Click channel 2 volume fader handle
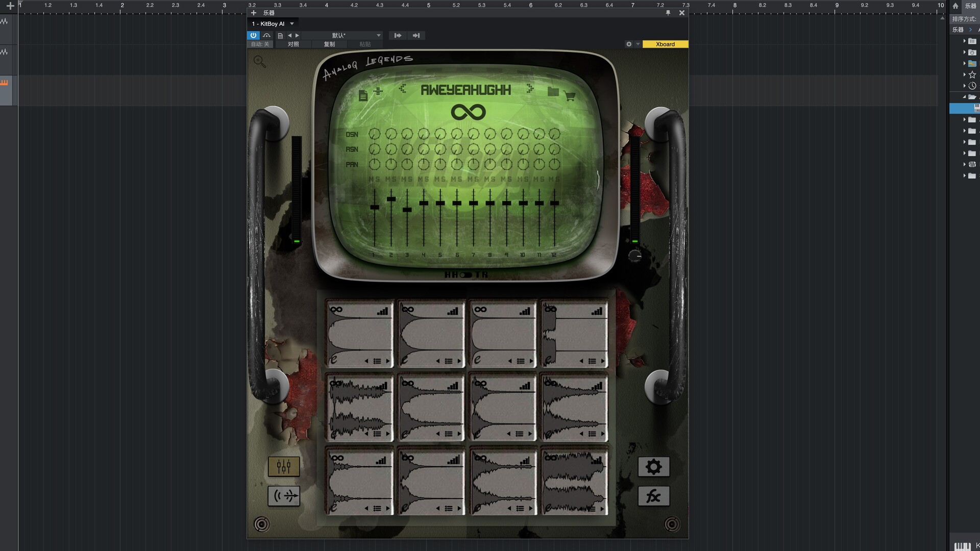The image size is (980, 551). [x=391, y=199]
